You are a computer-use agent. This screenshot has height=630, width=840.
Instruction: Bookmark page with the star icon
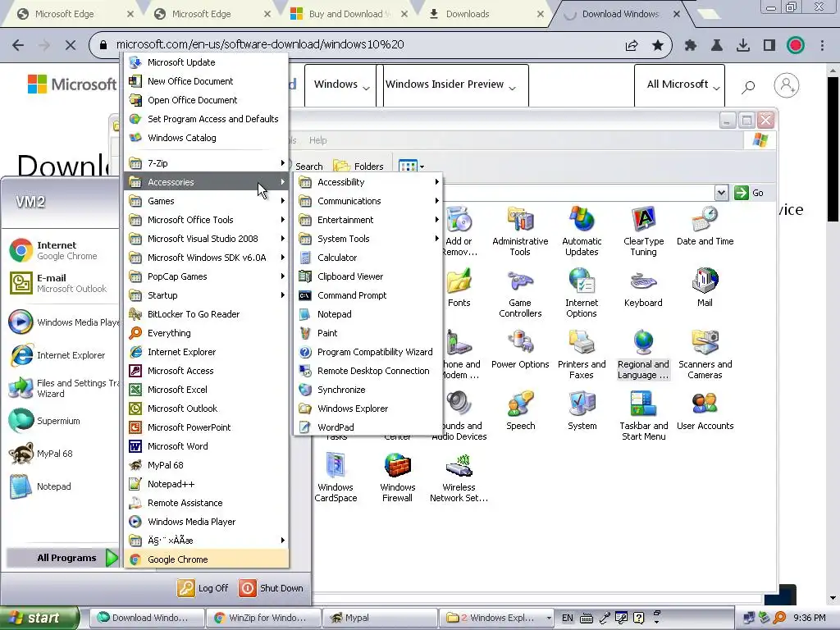pyautogui.click(x=658, y=45)
